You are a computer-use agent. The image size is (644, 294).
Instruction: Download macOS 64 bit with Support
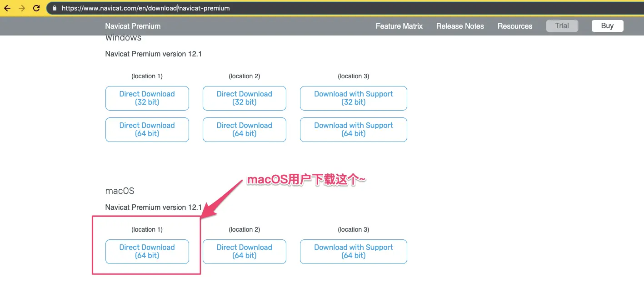coord(354,252)
